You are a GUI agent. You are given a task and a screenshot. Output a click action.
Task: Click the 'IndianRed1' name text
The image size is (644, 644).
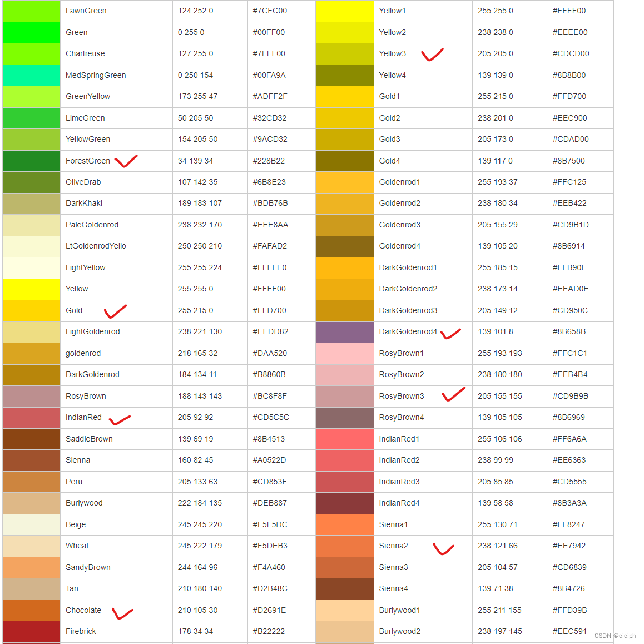(399, 439)
